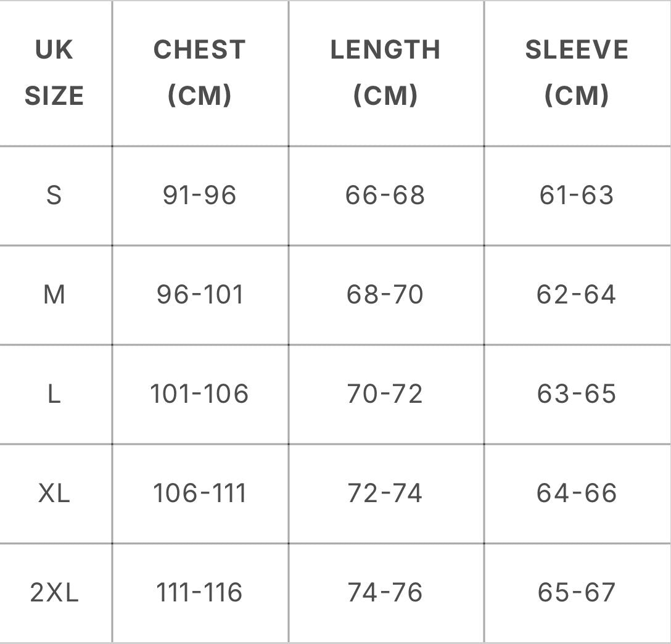671x644 pixels.
Task: Select the XL size row label
Action: (x=54, y=493)
